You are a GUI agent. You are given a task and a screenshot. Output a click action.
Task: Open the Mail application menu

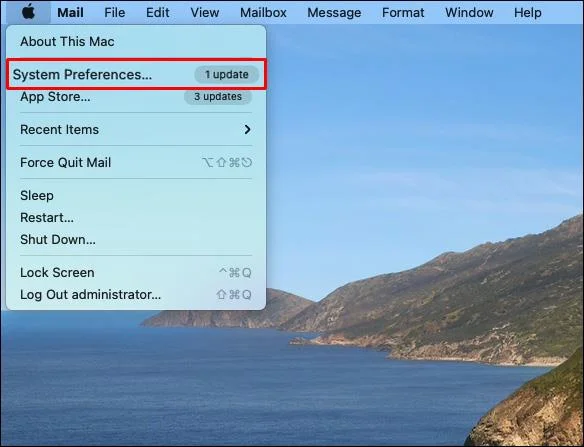click(x=70, y=13)
